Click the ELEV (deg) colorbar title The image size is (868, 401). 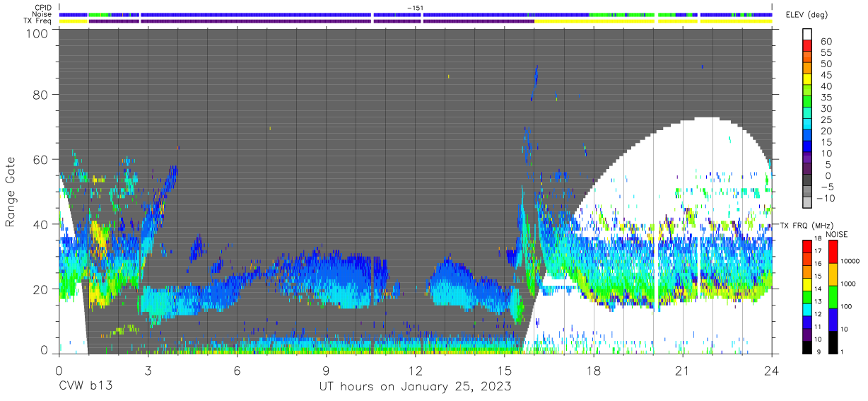pyautogui.click(x=807, y=14)
